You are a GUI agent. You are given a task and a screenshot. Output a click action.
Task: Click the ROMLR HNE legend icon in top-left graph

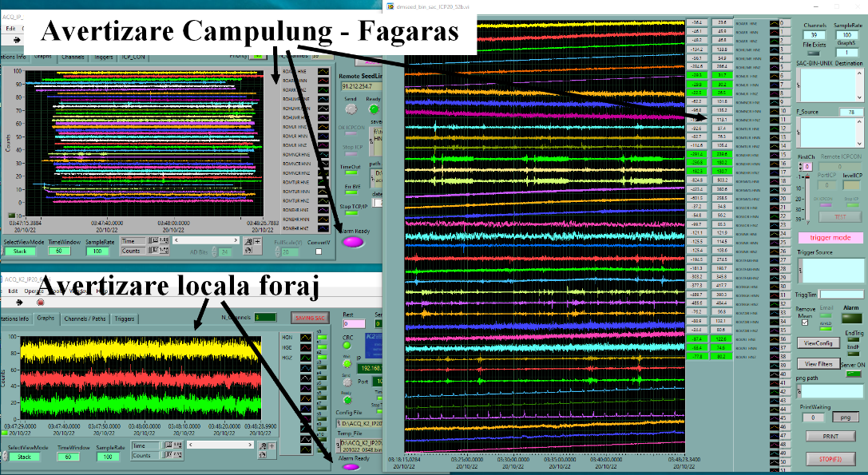pos(323,127)
